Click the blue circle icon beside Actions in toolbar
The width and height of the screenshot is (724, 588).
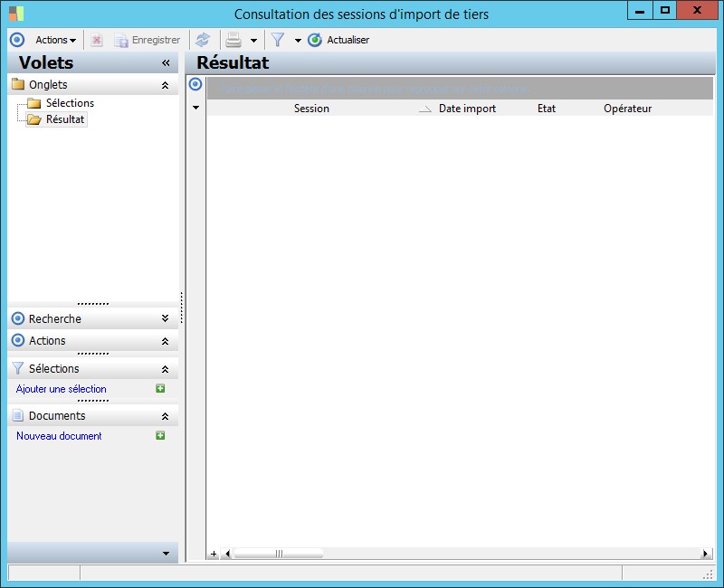(17, 40)
